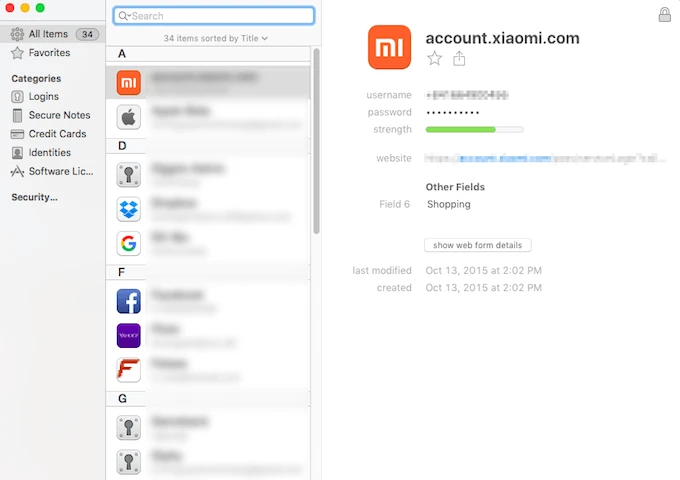Select the Apple entry icon in list
680x480 pixels.
[128, 117]
